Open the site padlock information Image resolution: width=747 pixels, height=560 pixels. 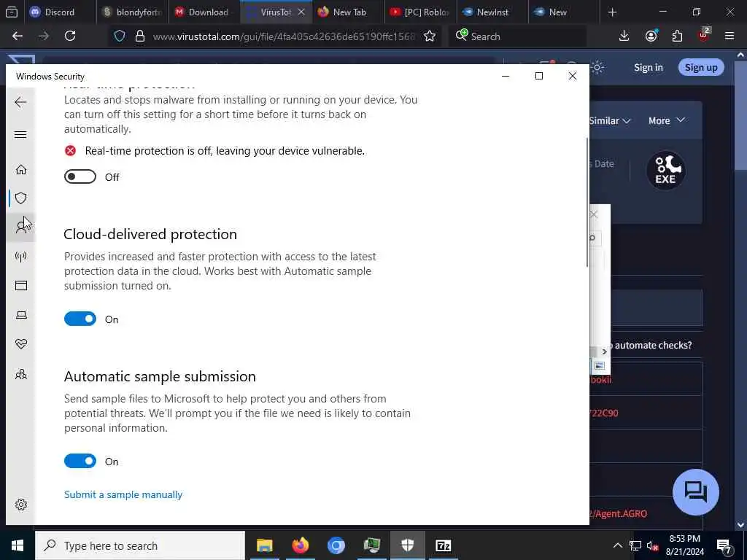pyautogui.click(x=139, y=36)
